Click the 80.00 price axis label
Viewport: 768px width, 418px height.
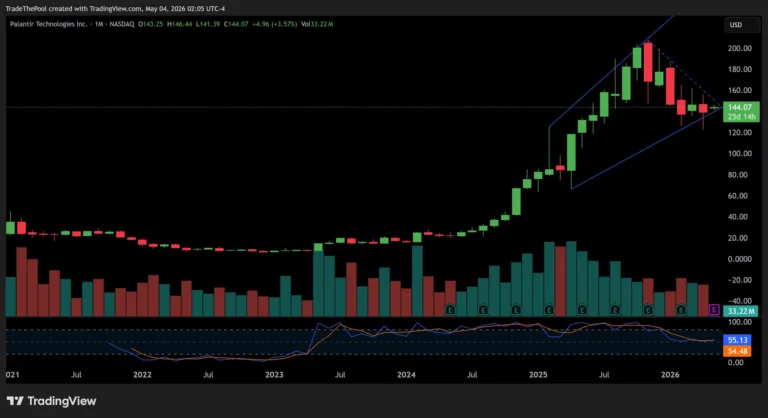tap(738, 174)
